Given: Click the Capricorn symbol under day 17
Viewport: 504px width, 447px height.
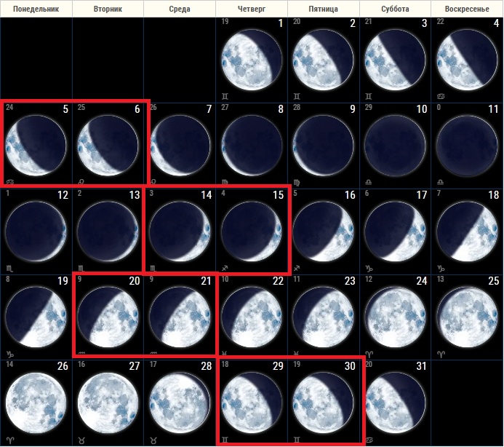Looking at the screenshot, I should (369, 268).
